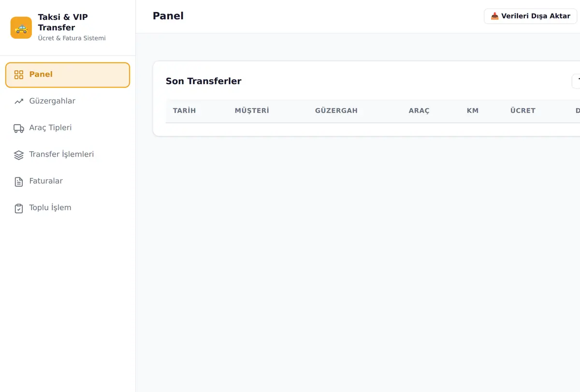Click the Araç Tipleri truck icon

[x=19, y=128]
